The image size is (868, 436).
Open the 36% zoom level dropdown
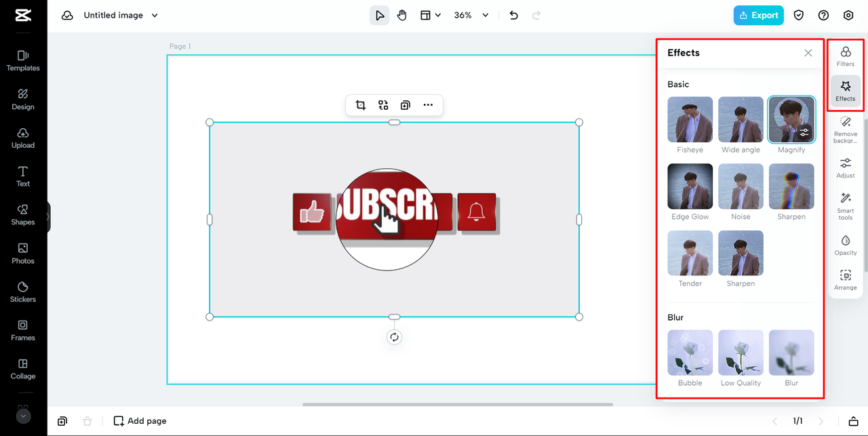click(x=471, y=15)
